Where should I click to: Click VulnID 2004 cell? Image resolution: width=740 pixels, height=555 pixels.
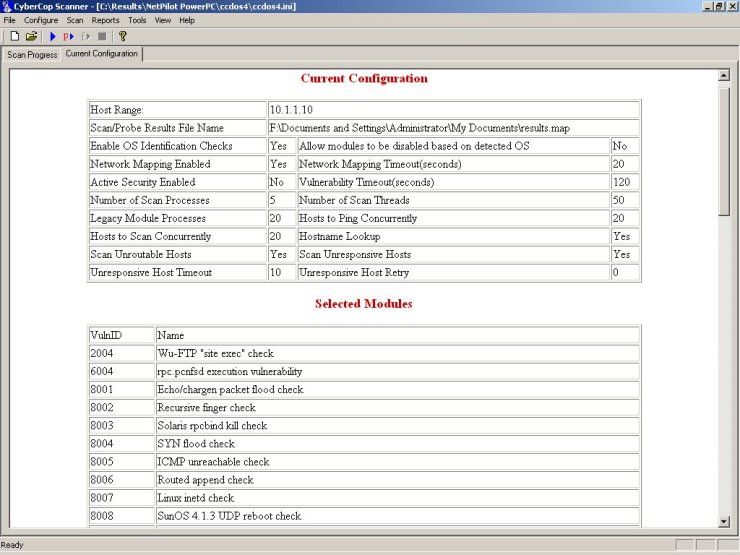coord(121,353)
